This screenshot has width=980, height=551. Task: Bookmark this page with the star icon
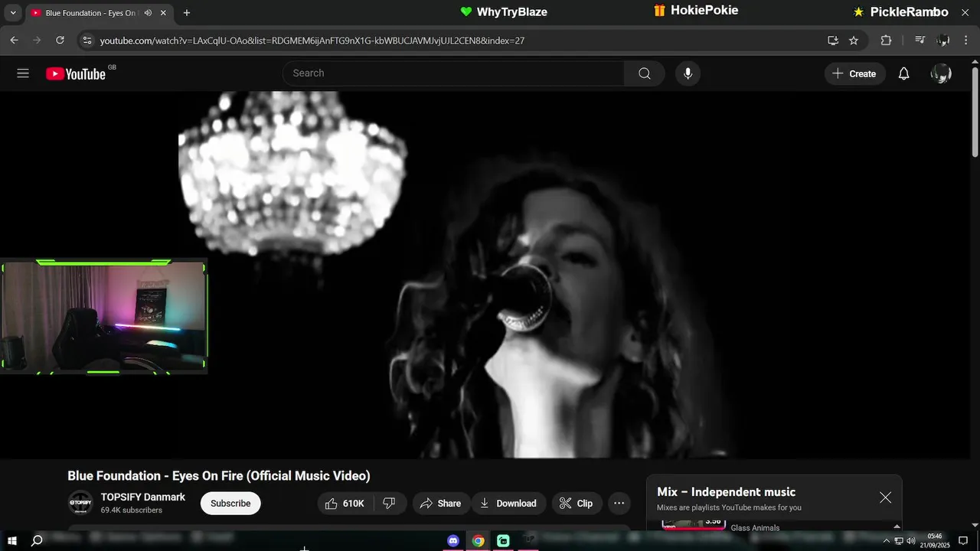(x=854, y=41)
